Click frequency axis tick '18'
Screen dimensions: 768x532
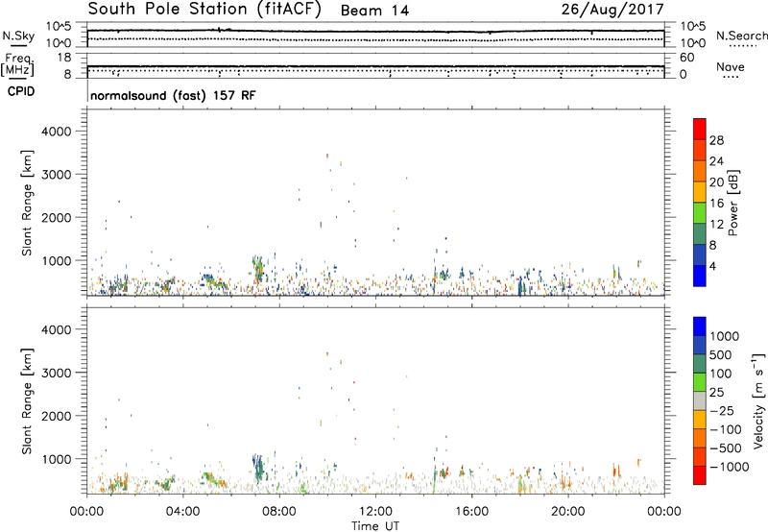(x=64, y=58)
